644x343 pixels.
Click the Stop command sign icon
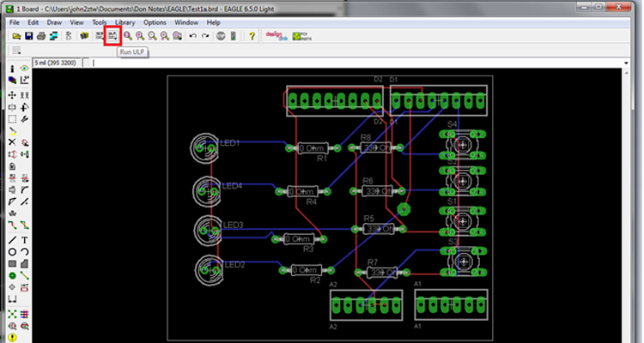(221, 36)
